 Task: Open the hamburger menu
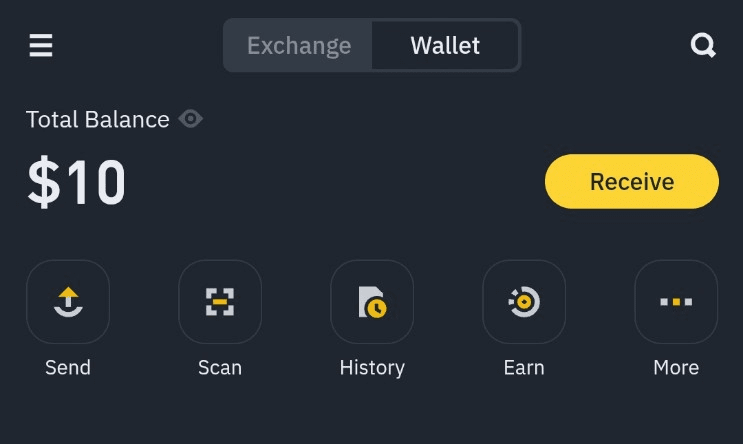[x=41, y=46]
